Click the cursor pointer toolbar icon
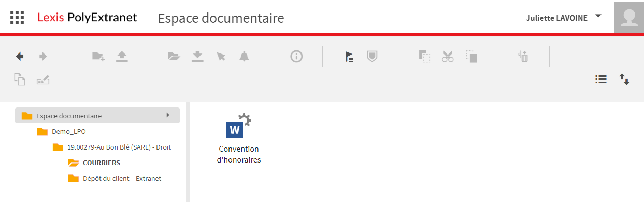This screenshot has width=644, height=202. click(x=221, y=57)
